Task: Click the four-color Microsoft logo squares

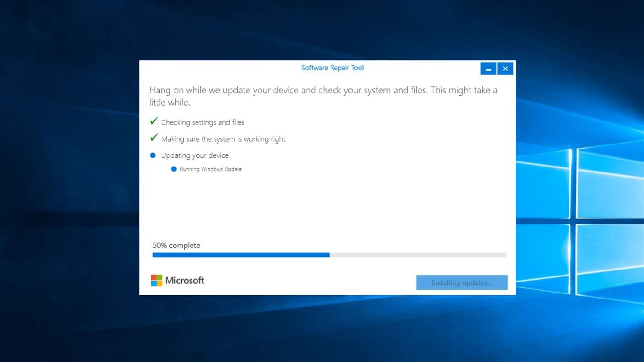Action: coord(157,280)
